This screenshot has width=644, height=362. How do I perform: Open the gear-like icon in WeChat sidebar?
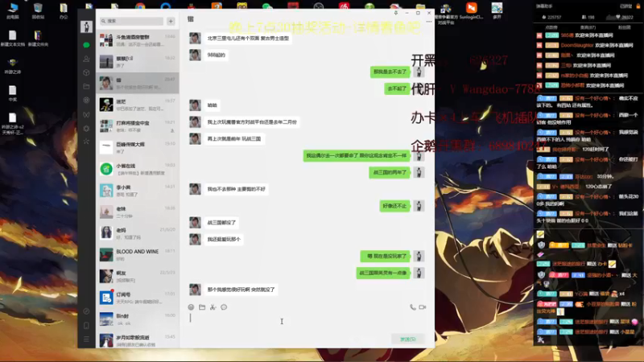coord(86,129)
